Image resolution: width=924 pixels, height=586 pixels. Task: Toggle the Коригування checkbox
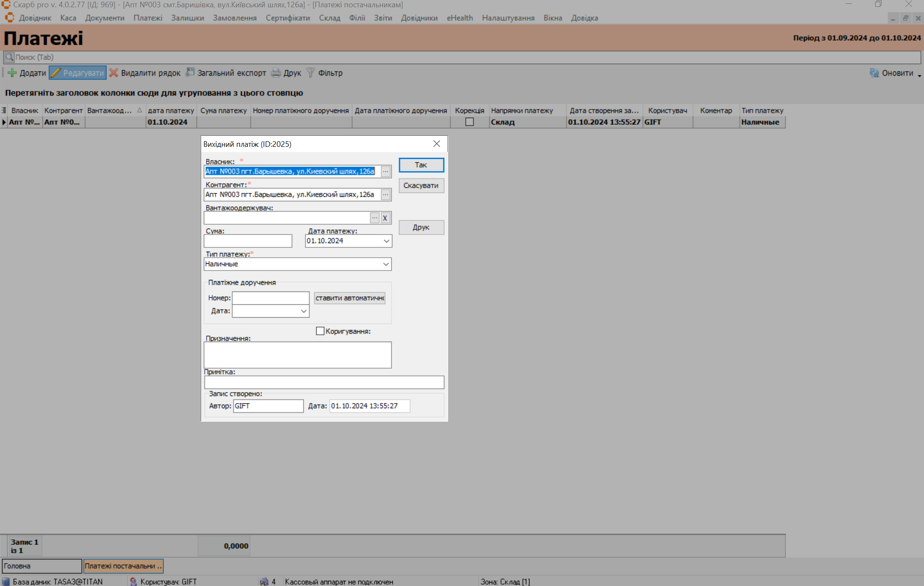[x=320, y=331]
